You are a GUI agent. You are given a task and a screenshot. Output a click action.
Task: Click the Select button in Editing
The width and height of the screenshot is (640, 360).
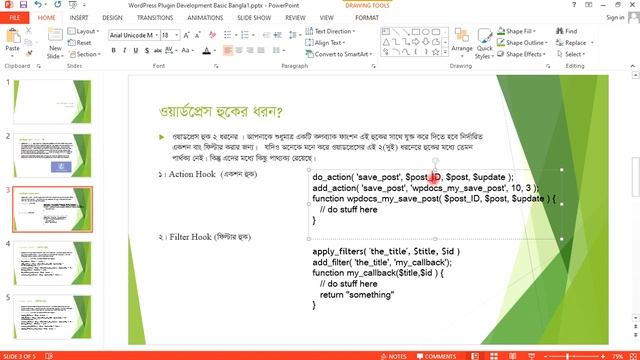coord(571,54)
